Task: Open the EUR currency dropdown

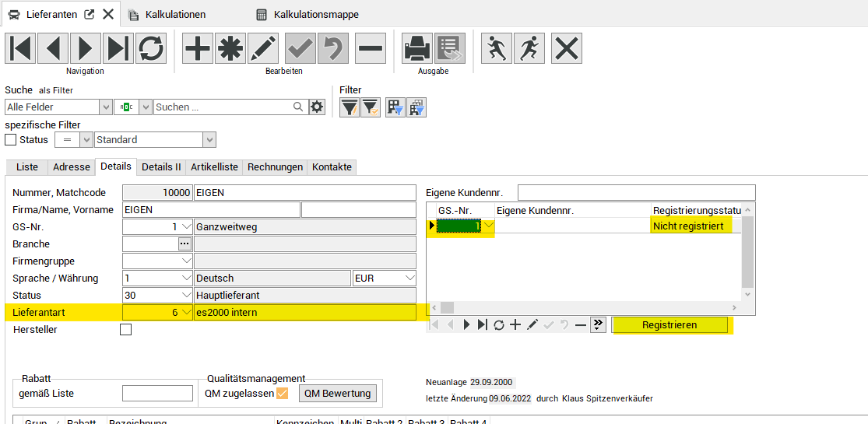Action: point(410,278)
